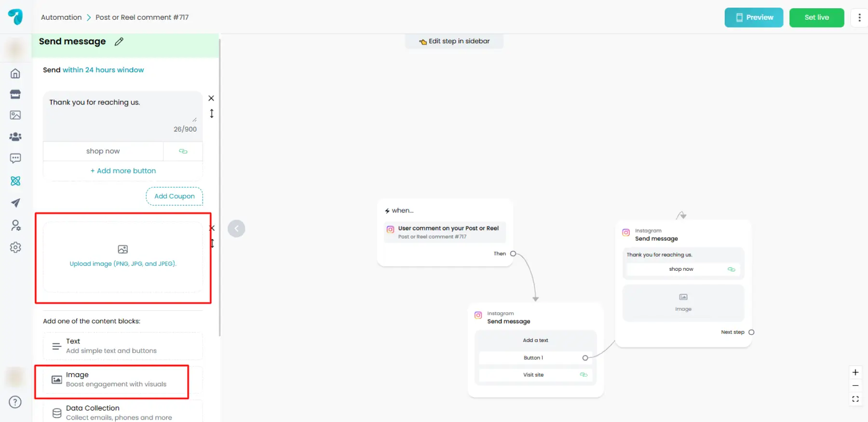The height and width of the screenshot is (422, 868).
Task: Click the help question mark icon
Action: click(x=15, y=402)
